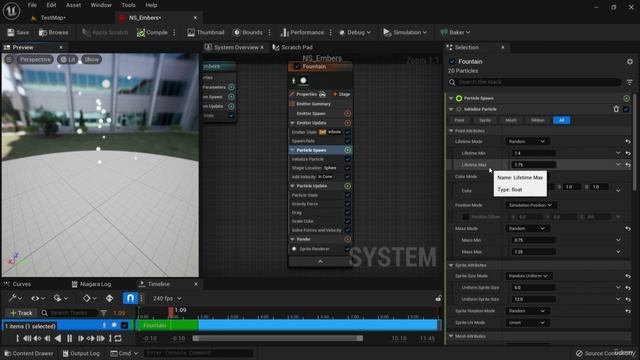Generate a Thumbnail for the asset
Screen dimensions: 640x360
click(x=206, y=32)
